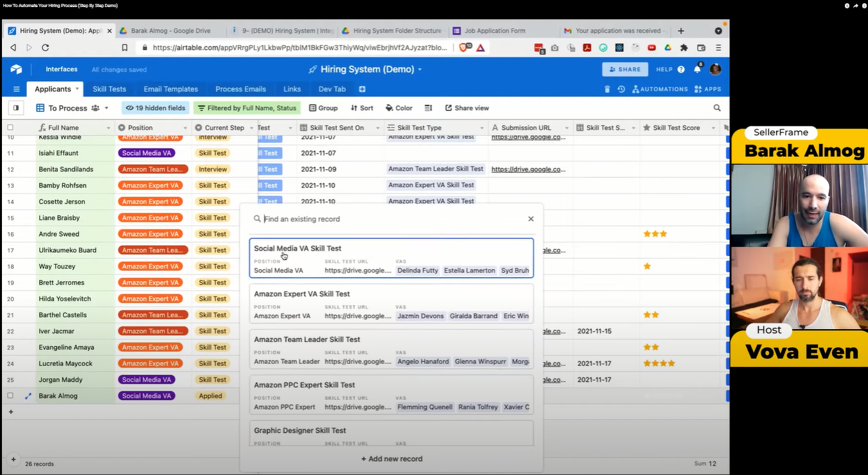This screenshot has height=475, width=868.
Task: Click Add new record
Action: [x=392, y=459]
